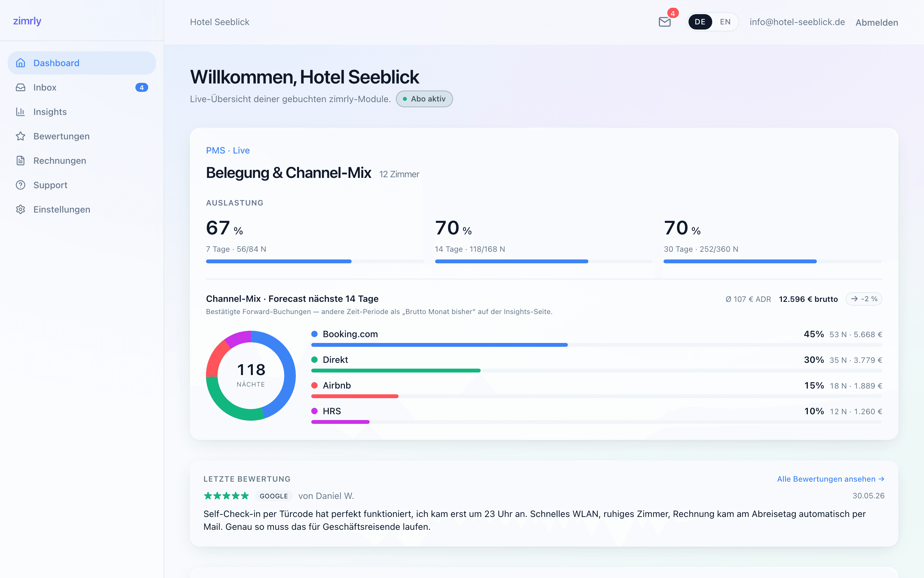The image size is (924, 578).
Task: Click the HRS channel row label
Action: [x=331, y=411]
